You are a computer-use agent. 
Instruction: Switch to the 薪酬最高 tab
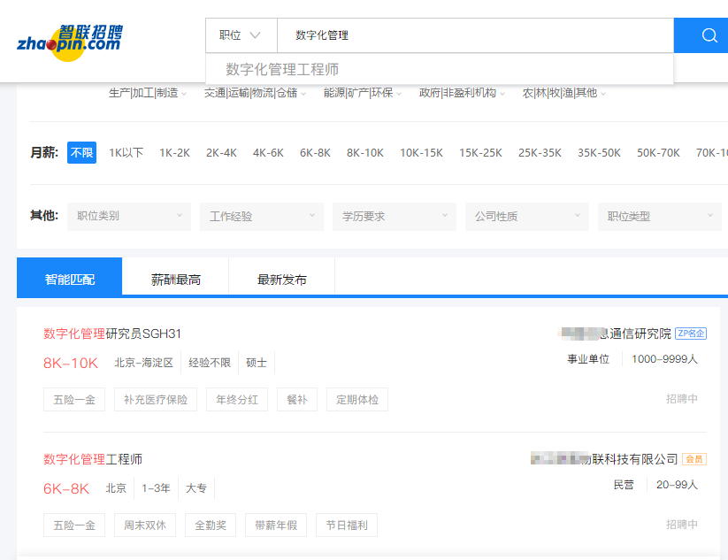[x=175, y=280]
